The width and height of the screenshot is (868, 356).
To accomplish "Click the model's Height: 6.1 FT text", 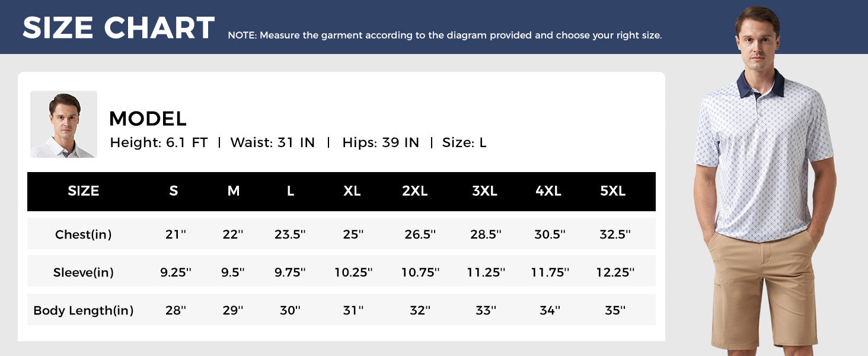I will pos(159,143).
